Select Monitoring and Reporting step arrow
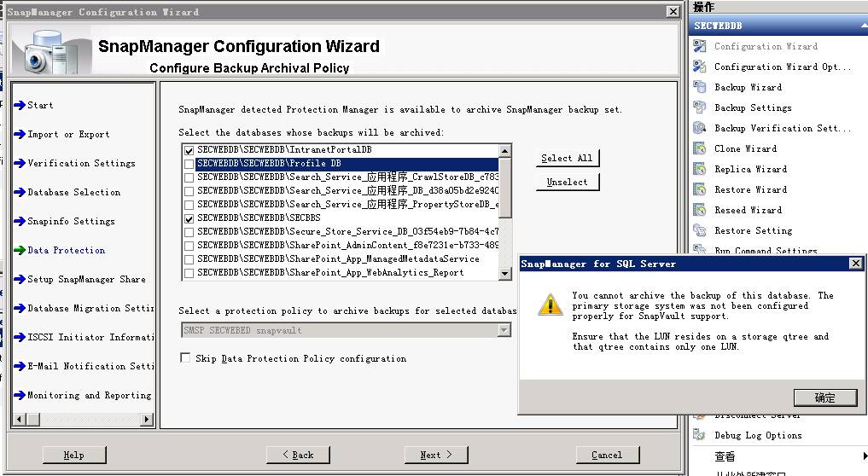The width and height of the screenshot is (868, 476). point(20,395)
